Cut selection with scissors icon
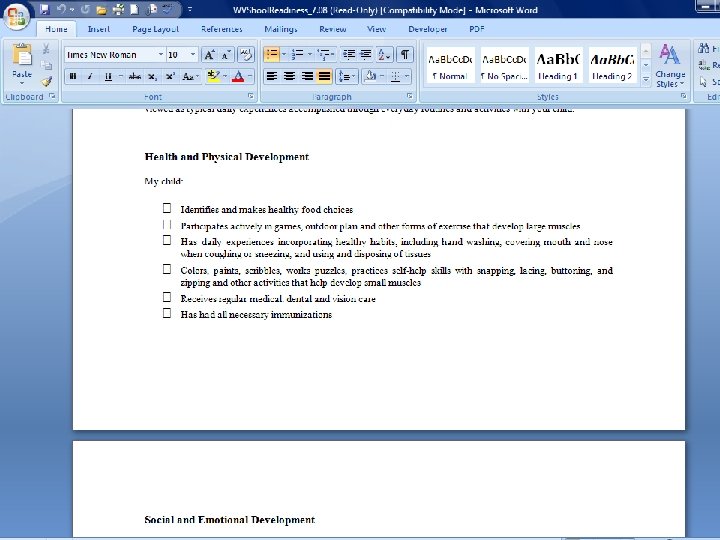Viewport: 720px width, 540px height. (46, 49)
